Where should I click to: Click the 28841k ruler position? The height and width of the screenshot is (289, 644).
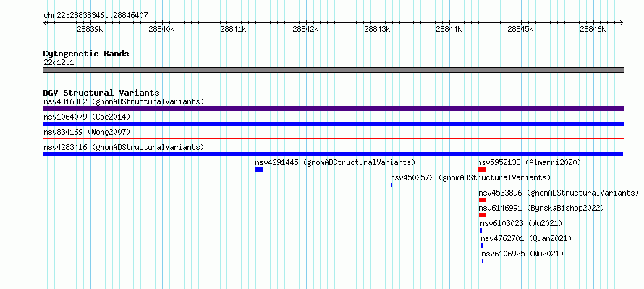tap(234, 29)
